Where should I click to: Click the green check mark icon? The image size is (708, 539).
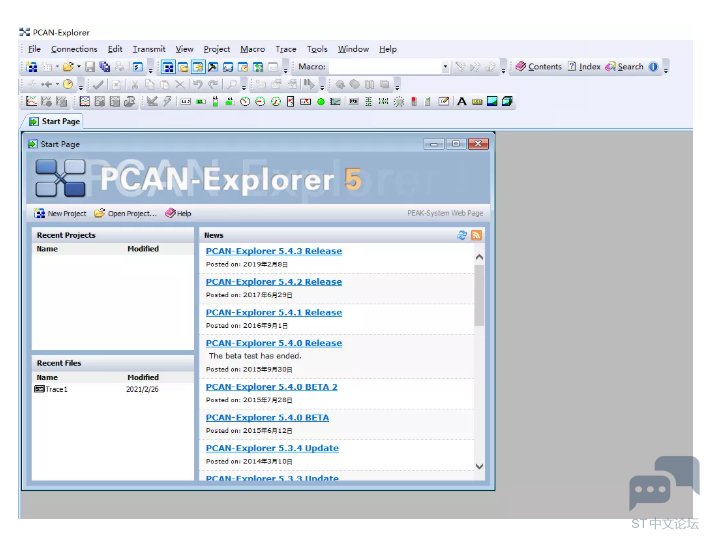tap(98, 84)
